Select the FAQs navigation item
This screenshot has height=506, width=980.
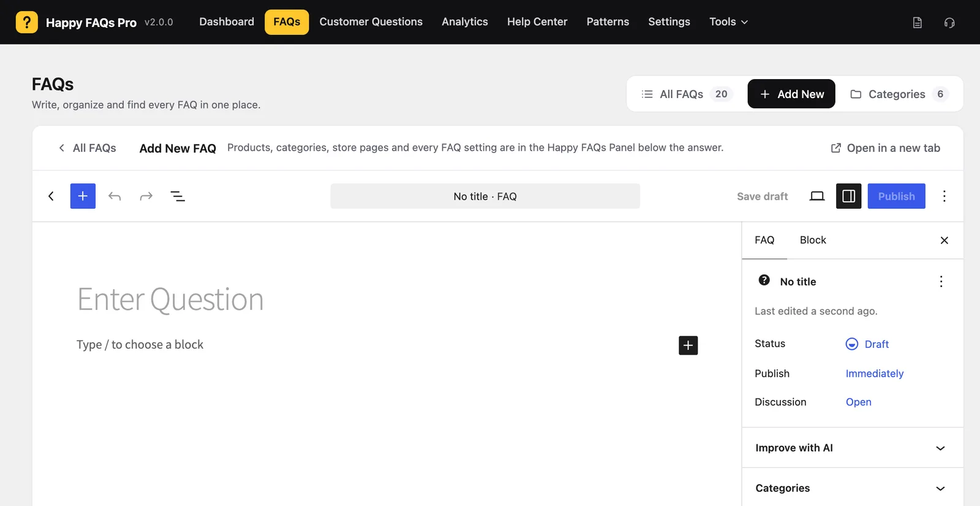click(287, 22)
